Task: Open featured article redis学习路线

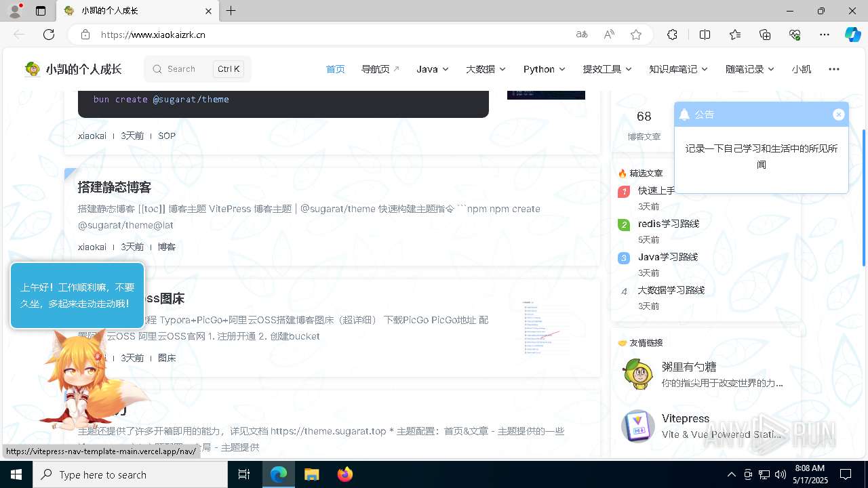Action: click(669, 224)
